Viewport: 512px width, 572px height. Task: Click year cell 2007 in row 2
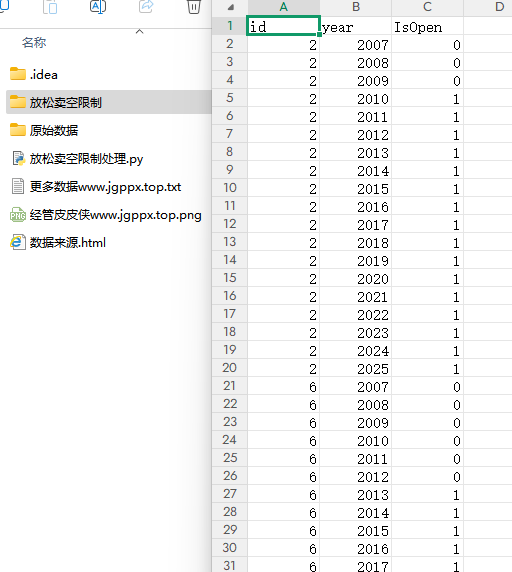click(x=356, y=45)
